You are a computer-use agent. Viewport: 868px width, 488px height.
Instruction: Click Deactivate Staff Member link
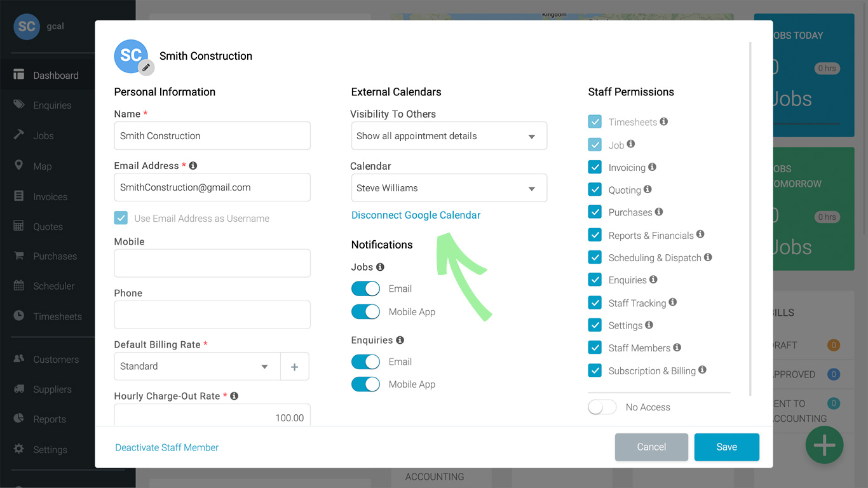coord(166,447)
